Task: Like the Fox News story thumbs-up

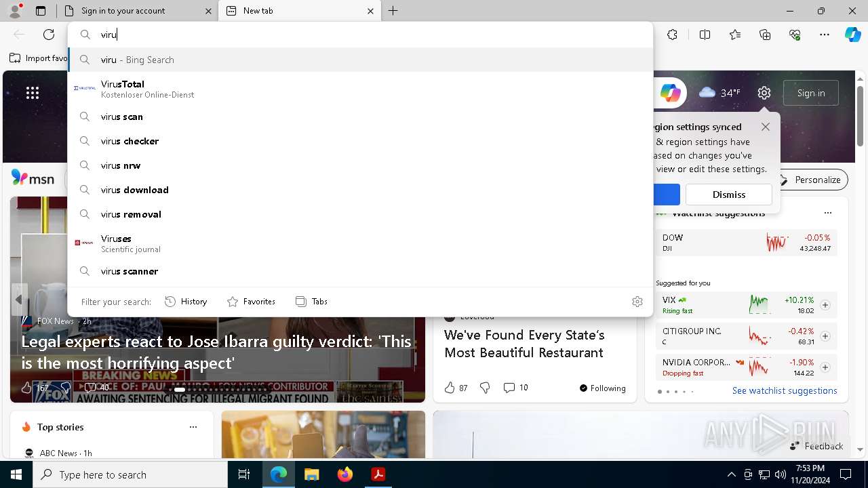Action: (x=26, y=388)
